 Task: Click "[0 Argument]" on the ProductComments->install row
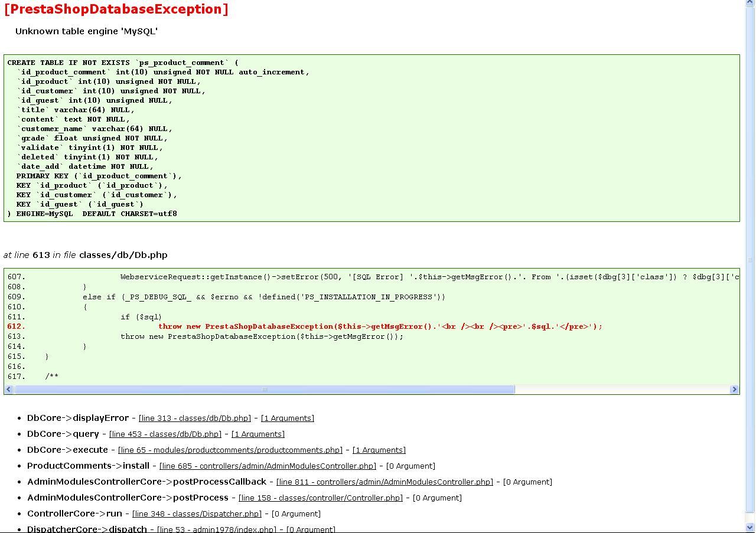click(410, 466)
